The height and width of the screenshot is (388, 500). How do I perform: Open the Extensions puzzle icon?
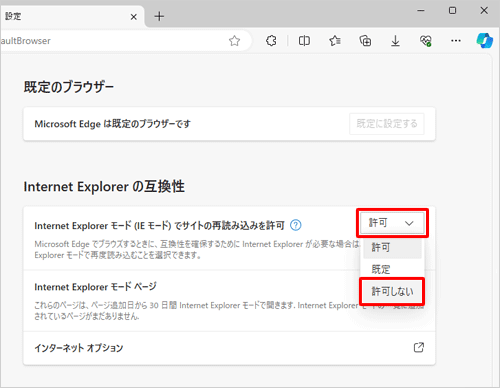point(271,41)
